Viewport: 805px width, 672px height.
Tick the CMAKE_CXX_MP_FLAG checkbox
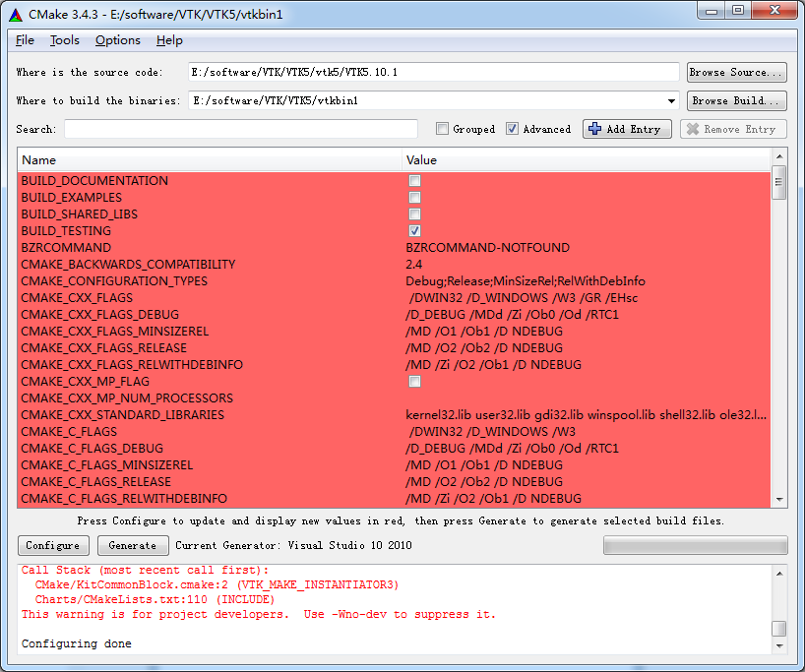point(415,382)
